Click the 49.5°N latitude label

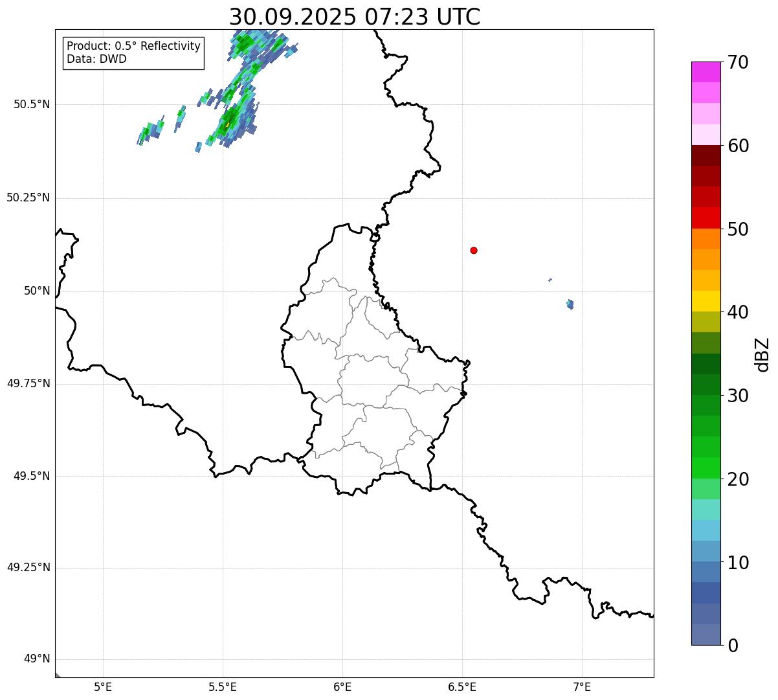tap(32, 476)
